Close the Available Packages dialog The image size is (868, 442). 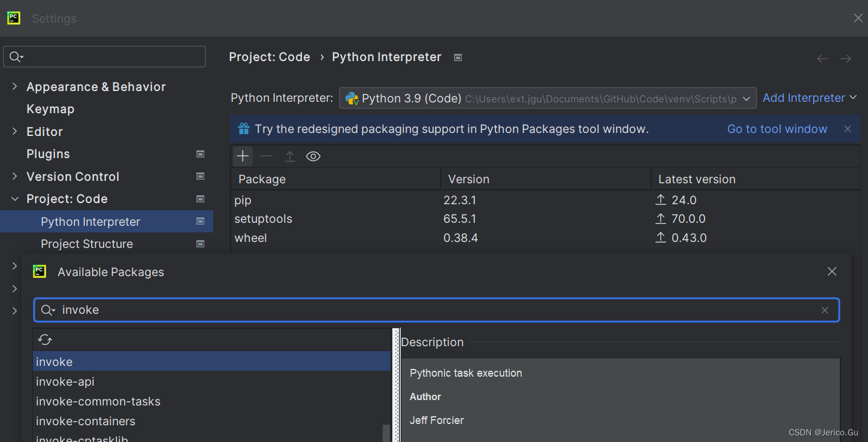coord(832,272)
